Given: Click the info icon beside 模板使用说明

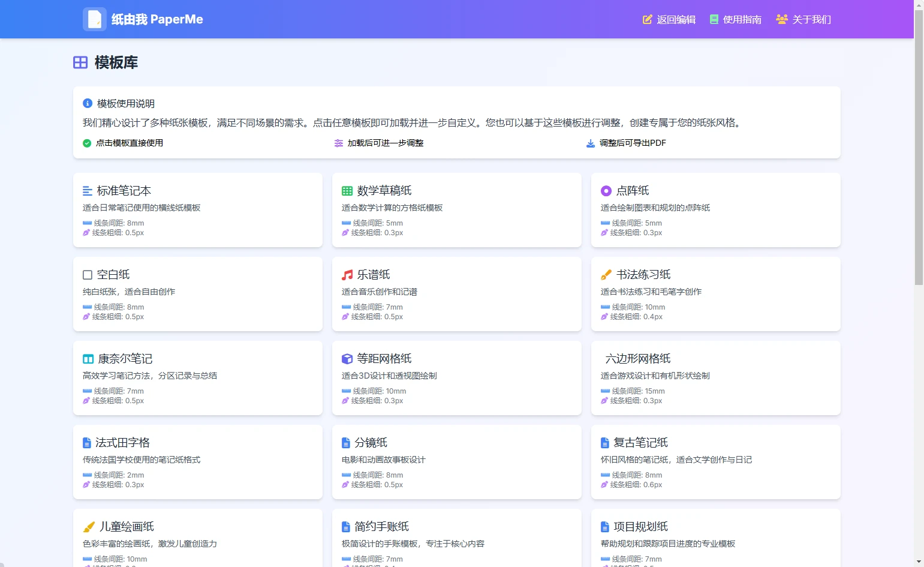Looking at the screenshot, I should click(x=88, y=103).
